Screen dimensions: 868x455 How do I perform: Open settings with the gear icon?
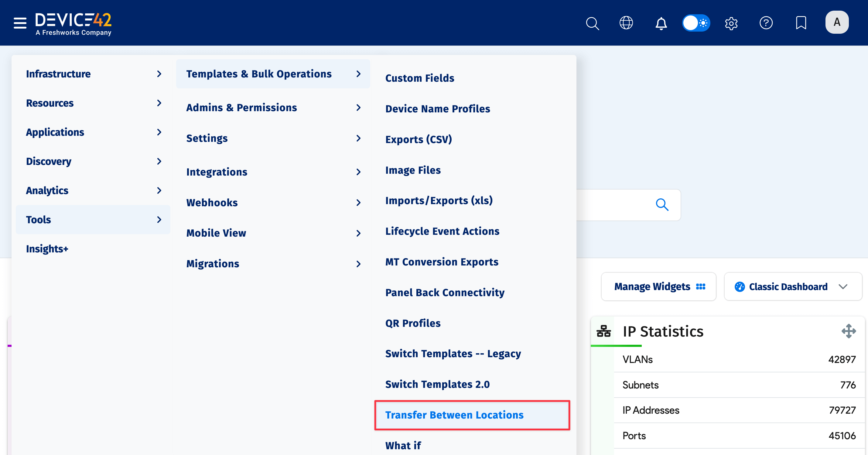click(x=731, y=23)
